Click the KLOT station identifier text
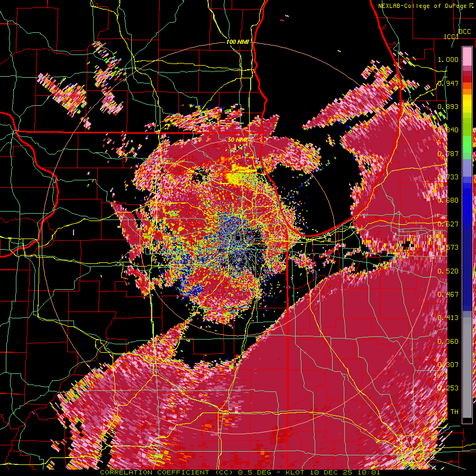The width and height of the screenshot is (476, 476). tap(294, 472)
